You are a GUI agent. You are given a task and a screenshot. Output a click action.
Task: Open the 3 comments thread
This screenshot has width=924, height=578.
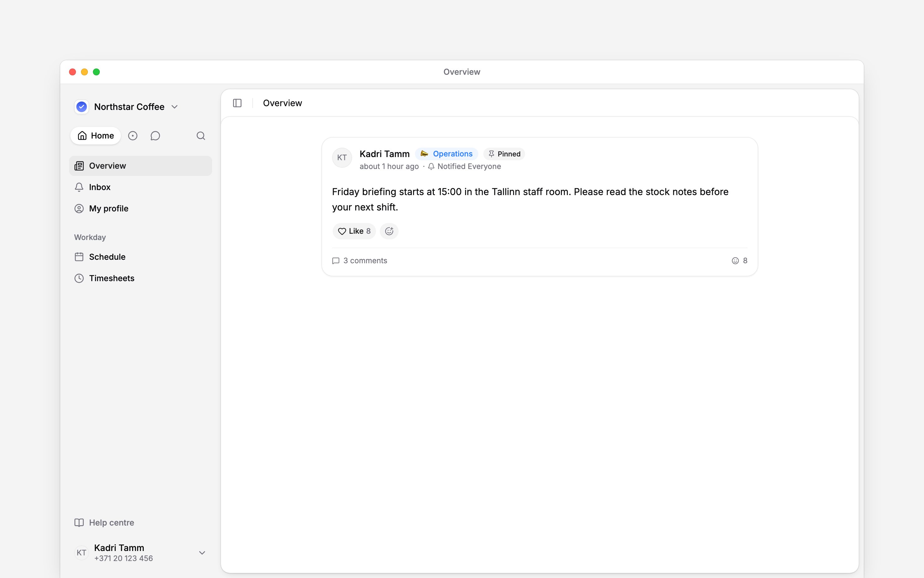[x=360, y=260]
